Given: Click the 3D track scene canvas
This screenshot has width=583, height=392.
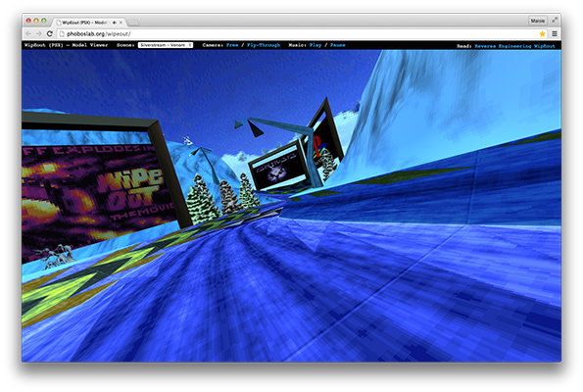Looking at the screenshot, I should click(x=292, y=206).
